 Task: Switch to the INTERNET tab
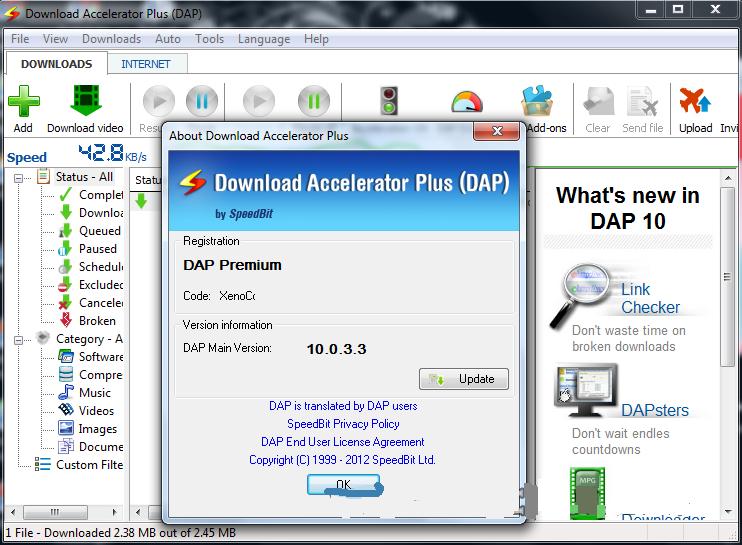(146, 64)
